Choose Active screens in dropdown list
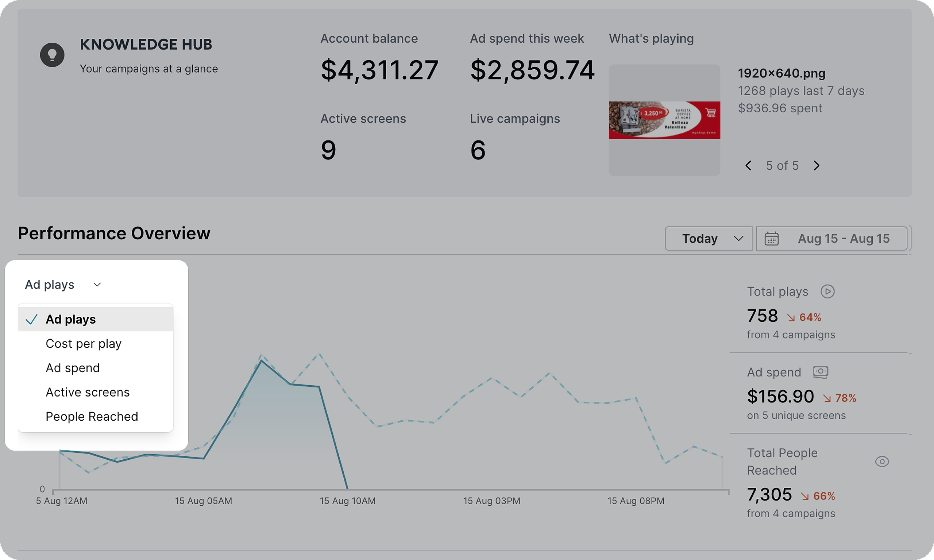This screenshot has width=934, height=560. coord(88,393)
